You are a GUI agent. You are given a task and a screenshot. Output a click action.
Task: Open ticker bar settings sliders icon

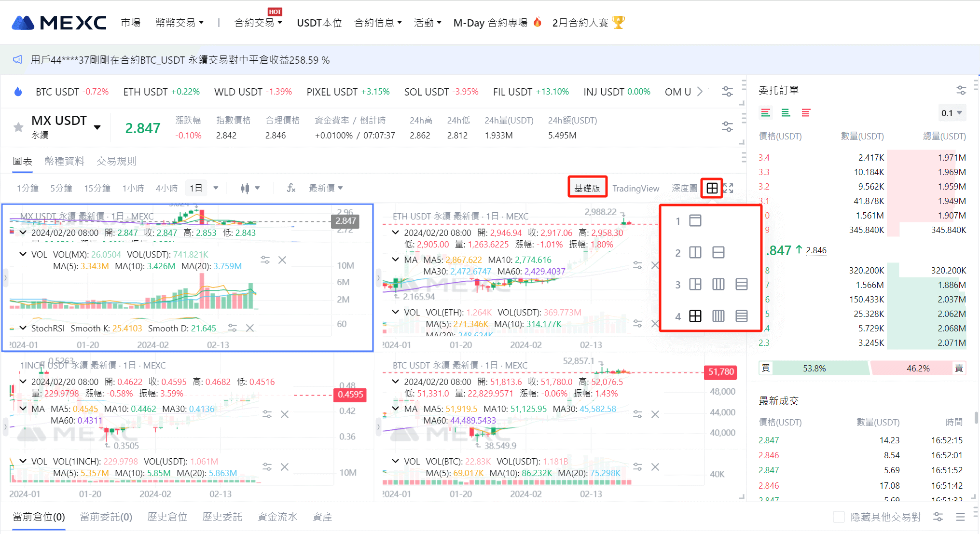click(x=727, y=91)
